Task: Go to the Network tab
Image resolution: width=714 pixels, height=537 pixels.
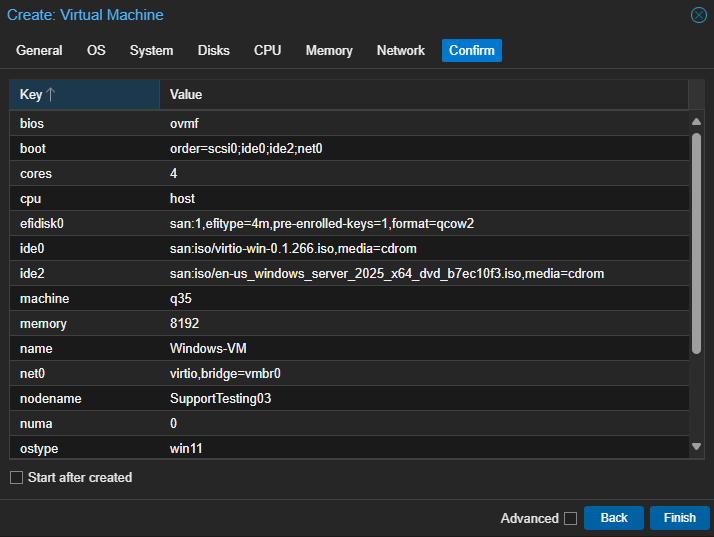Action: 401,50
